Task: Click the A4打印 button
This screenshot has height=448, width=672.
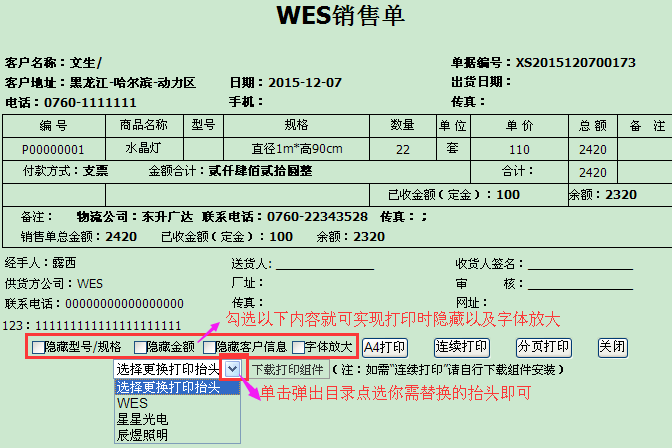Action: point(384,347)
